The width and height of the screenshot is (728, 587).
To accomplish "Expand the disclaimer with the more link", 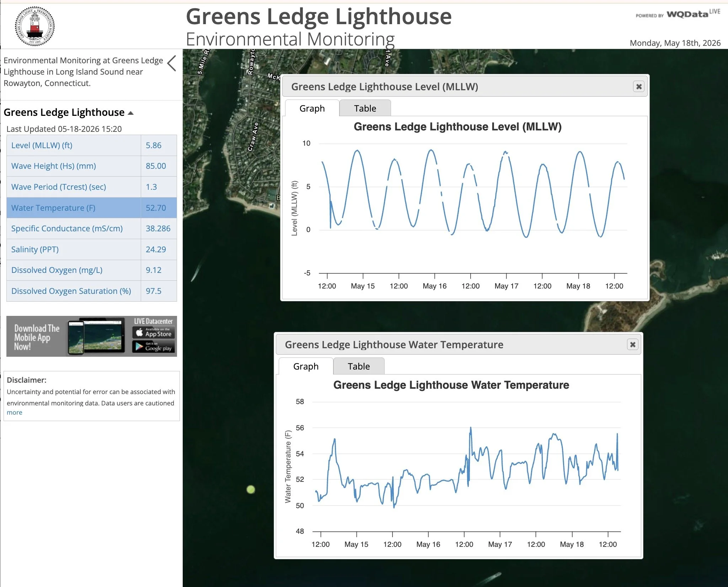I will pyautogui.click(x=15, y=413).
